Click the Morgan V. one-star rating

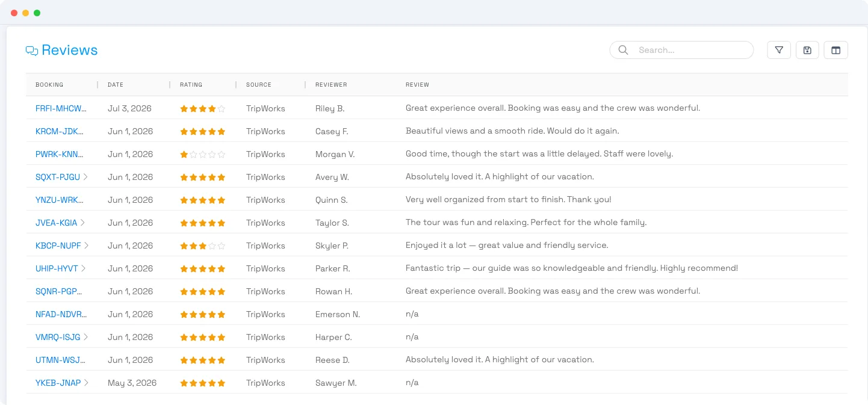(203, 155)
